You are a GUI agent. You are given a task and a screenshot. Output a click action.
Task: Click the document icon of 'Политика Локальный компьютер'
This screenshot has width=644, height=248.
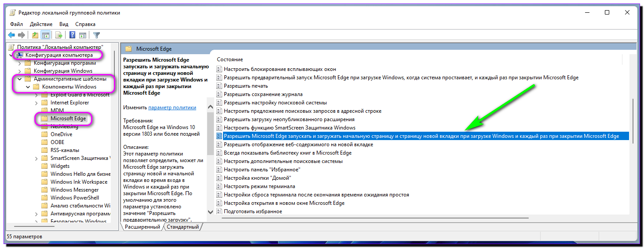[12, 47]
